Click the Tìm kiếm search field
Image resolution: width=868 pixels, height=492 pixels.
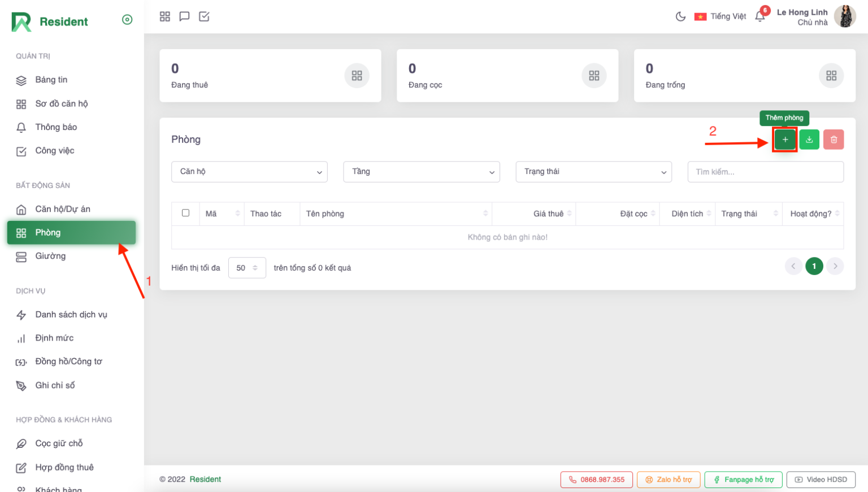click(x=765, y=172)
